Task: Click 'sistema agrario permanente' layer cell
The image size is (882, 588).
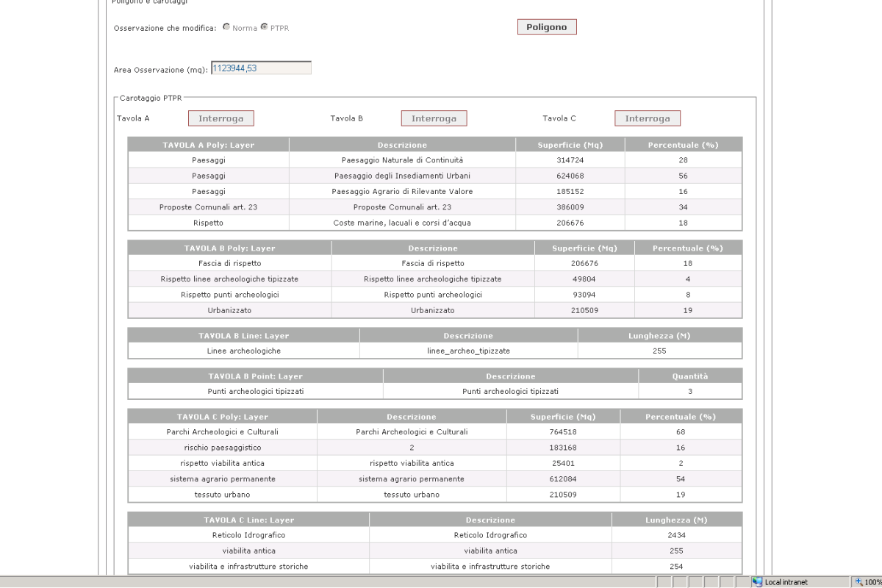Action: coord(223,479)
